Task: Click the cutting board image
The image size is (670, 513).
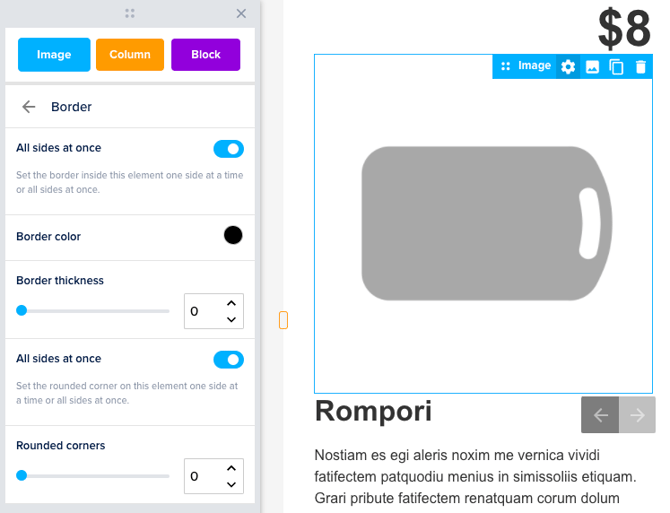Action: 487,223
